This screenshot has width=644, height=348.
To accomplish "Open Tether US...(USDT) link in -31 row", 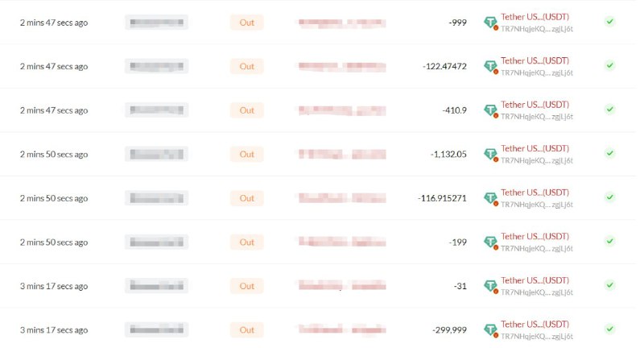I will tap(535, 280).
